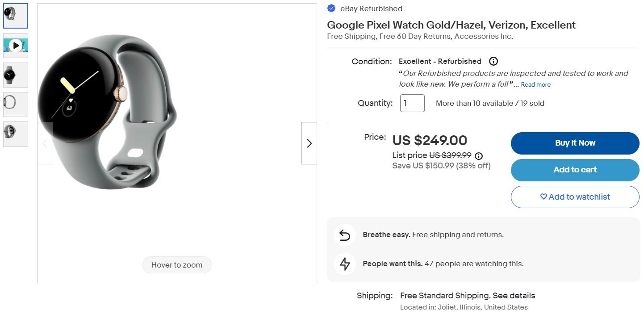The width and height of the screenshot is (644, 314).
Task: Select the watch side-view thumbnail
Action: click(x=15, y=75)
